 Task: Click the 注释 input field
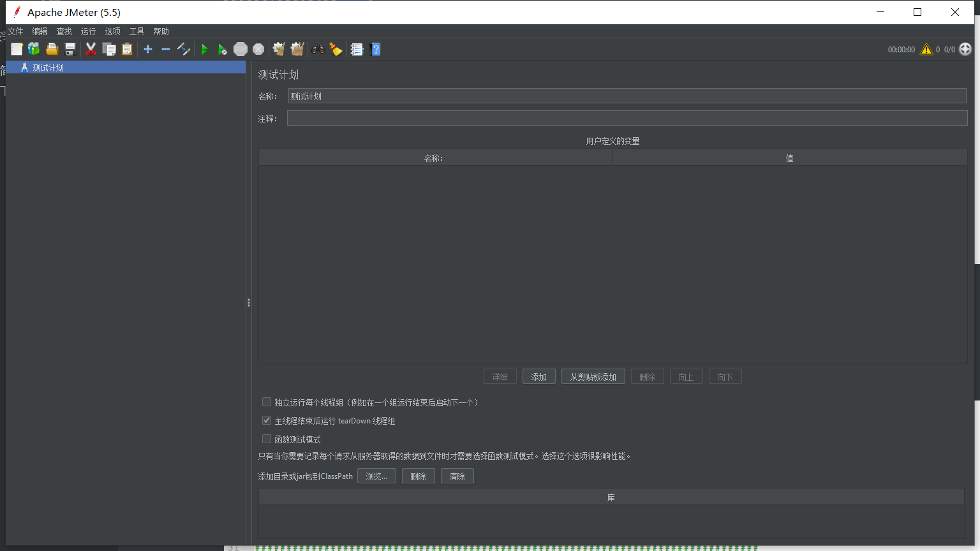click(627, 118)
